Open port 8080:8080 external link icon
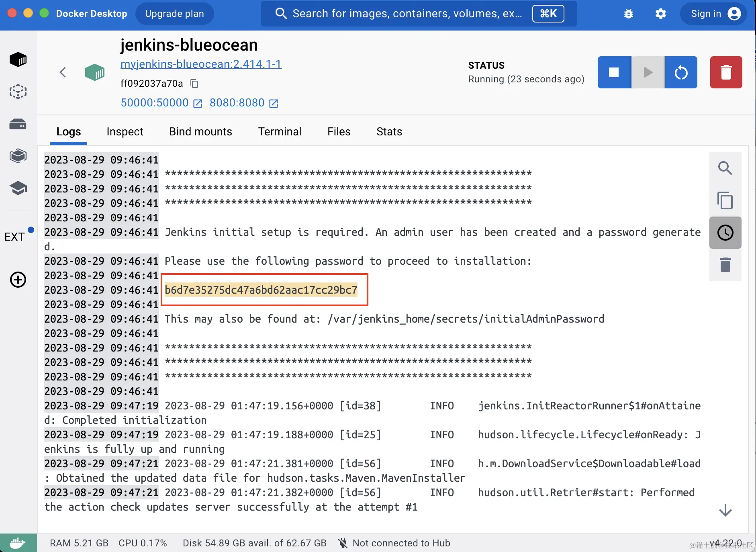Viewport: 756px width, 552px height. (x=274, y=103)
